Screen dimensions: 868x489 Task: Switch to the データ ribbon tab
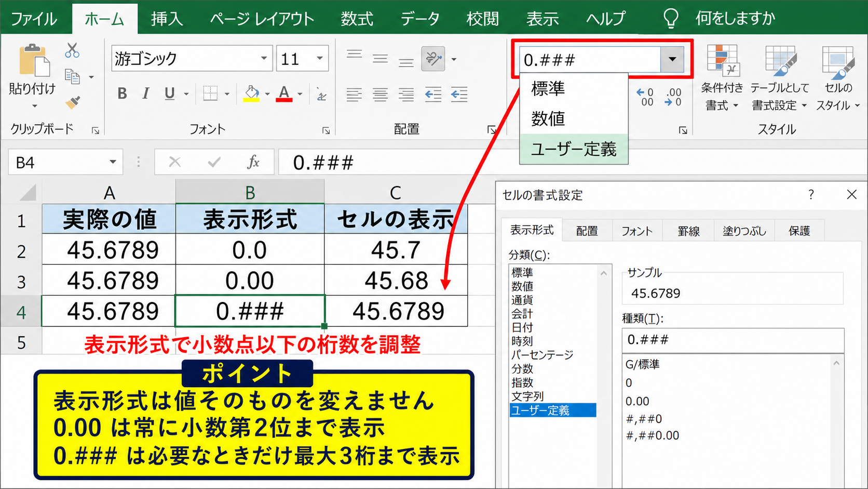(419, 19)
